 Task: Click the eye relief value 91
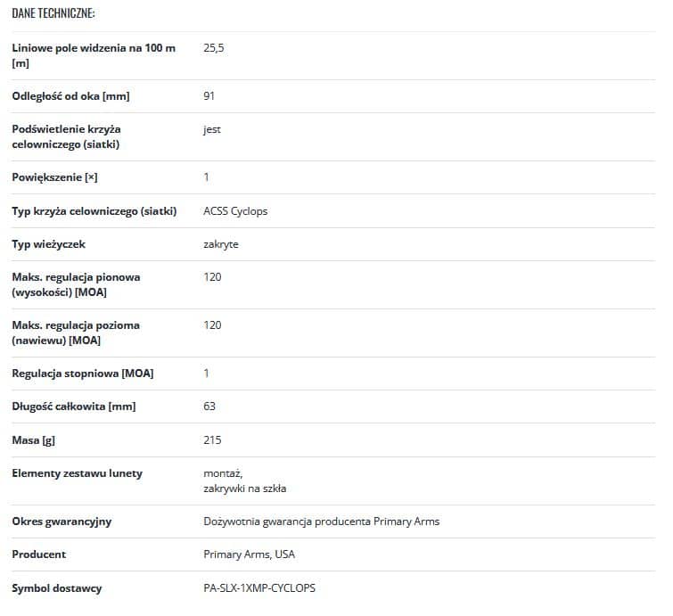pyautogui.click(x=209, y=96)
